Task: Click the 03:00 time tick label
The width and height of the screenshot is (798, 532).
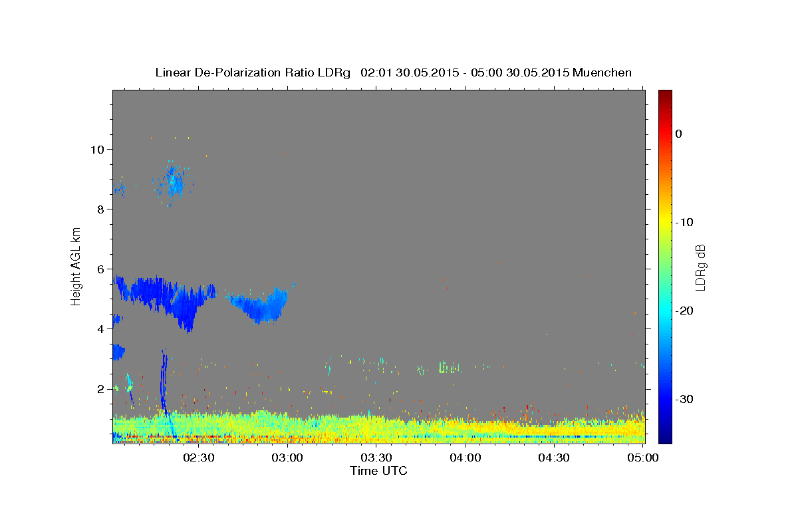Action: 288,458
